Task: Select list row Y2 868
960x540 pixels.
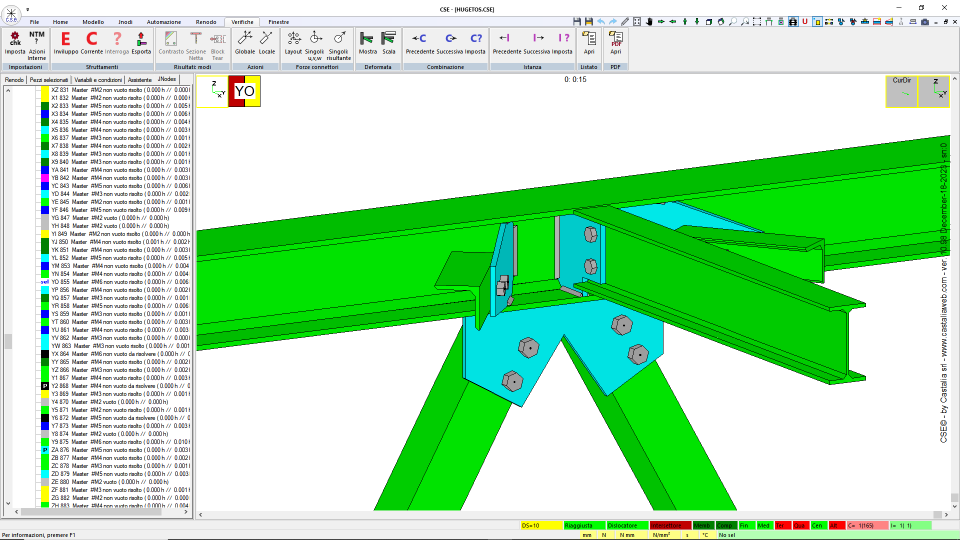Action: click(x=114, y=386)
